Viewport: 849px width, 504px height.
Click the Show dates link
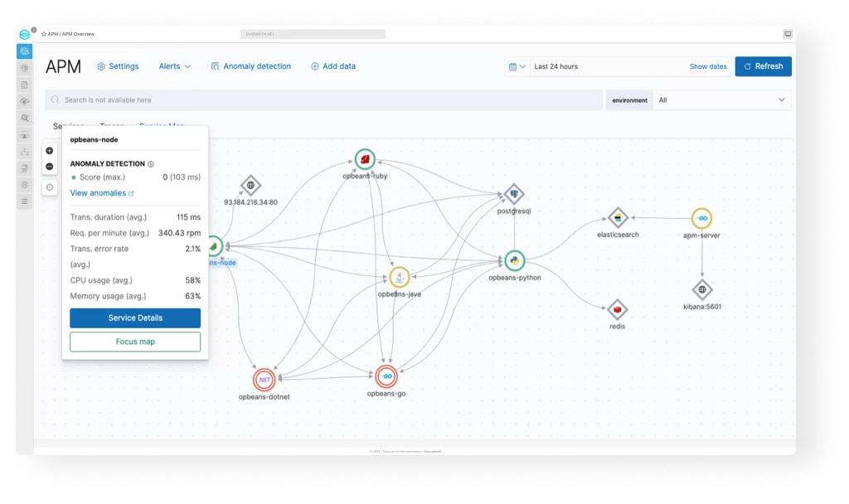[707, 66]
